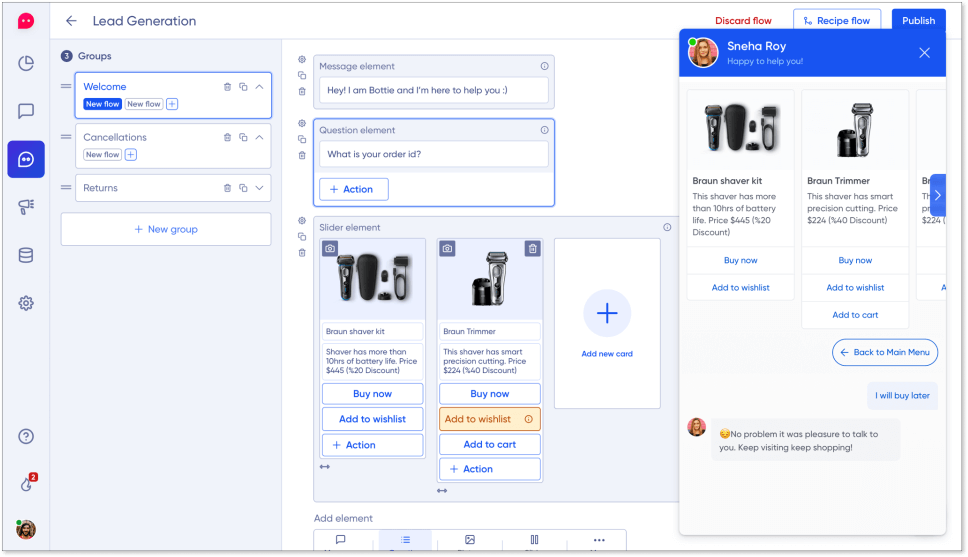
Task: Select the highlighted New flow tab in Welcome
Action: [x=102, y=104]
